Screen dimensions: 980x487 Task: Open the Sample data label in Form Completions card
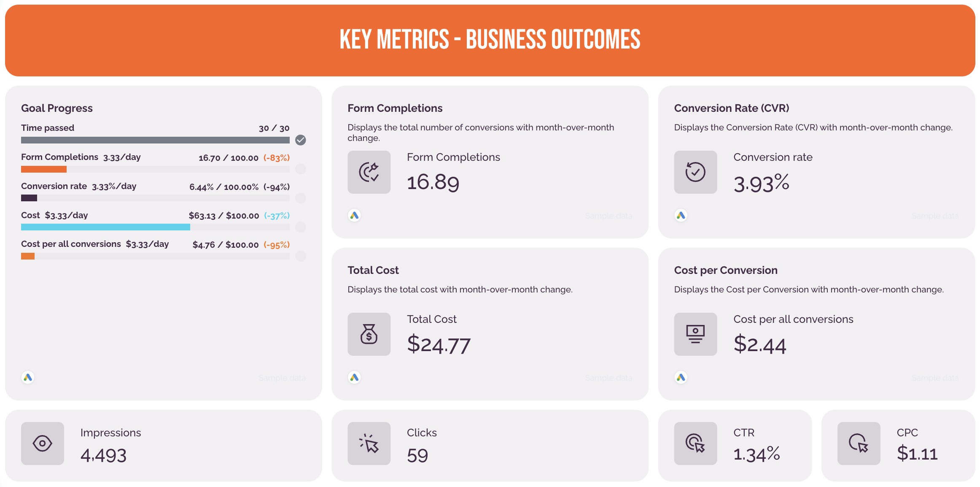coord(608,215)
